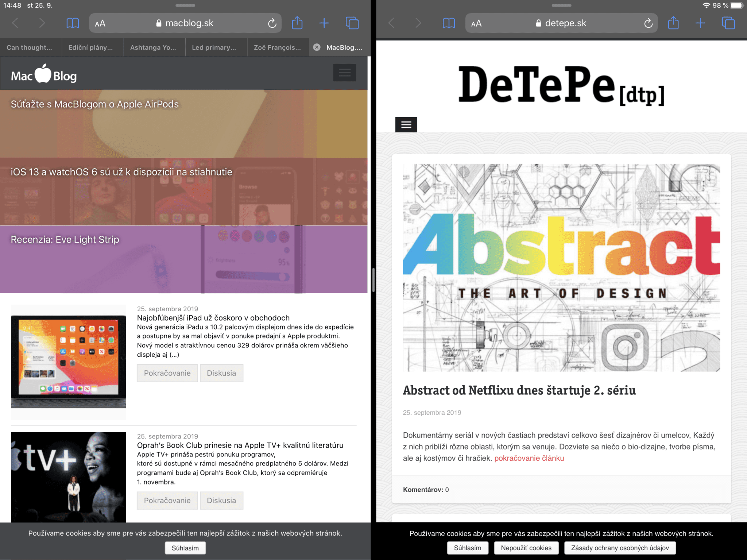
Task: Tap share icon in left Safari pane
Action: tap(297, 23)
